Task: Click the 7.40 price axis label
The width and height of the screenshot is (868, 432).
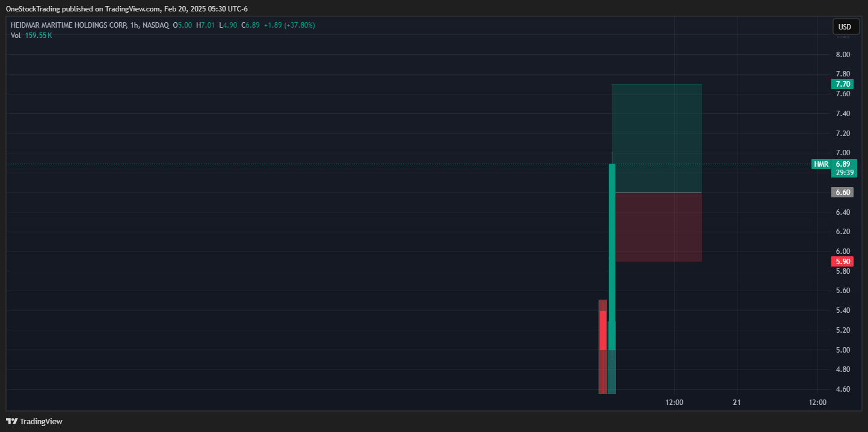Action: 843,114
